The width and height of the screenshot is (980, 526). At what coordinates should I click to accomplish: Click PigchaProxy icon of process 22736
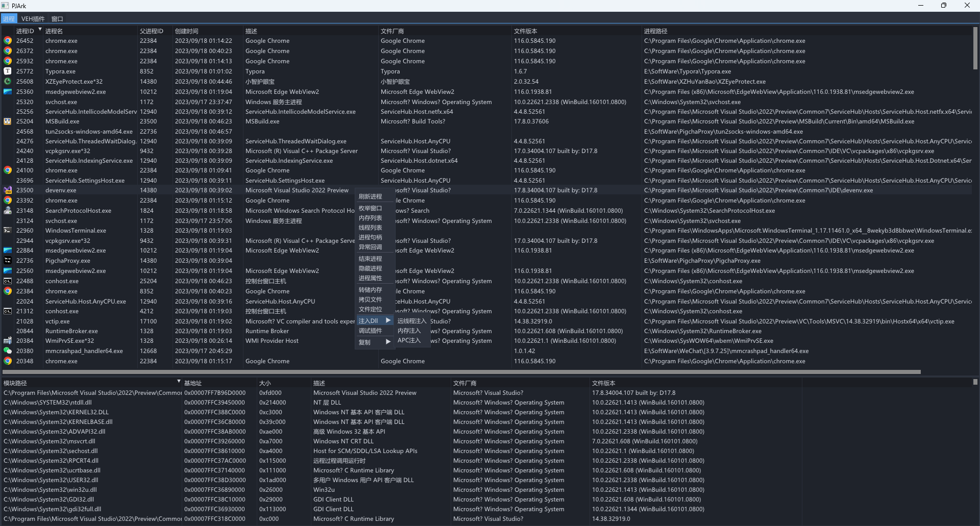coord(8,261)
